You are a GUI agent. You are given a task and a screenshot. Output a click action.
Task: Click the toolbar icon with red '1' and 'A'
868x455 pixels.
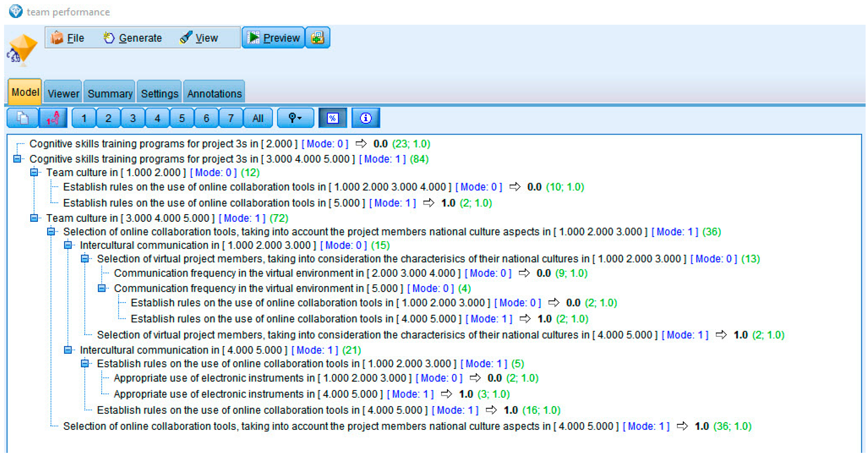coord(53,118)
